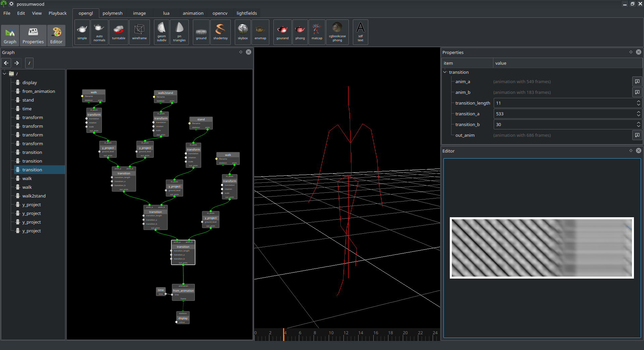The width and height of the screenshot is (644, 350).
Task: Open the Playback menu
Action: click(x=57, y=13)
